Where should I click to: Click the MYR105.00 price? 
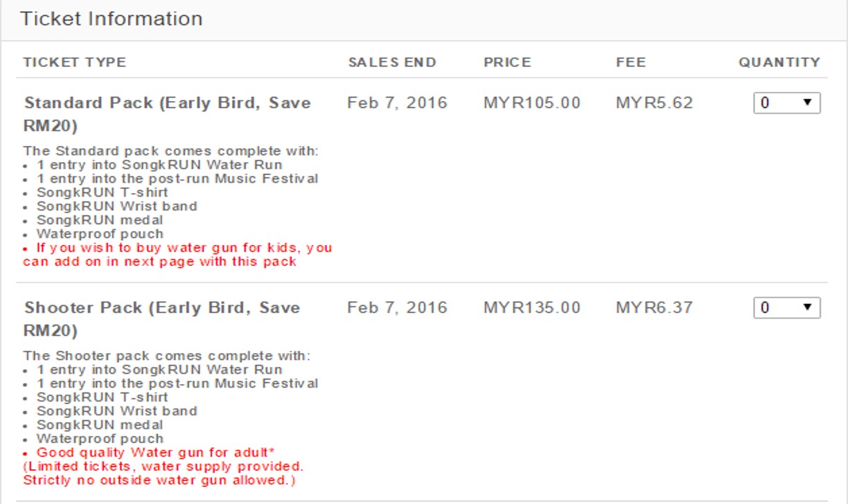click(x=531, y=103)
